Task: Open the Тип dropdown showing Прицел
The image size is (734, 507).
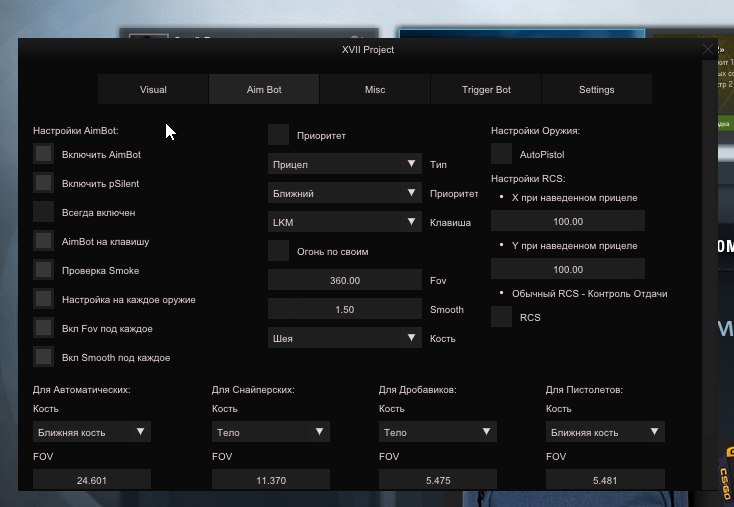Action: click(x=345, y=164)
